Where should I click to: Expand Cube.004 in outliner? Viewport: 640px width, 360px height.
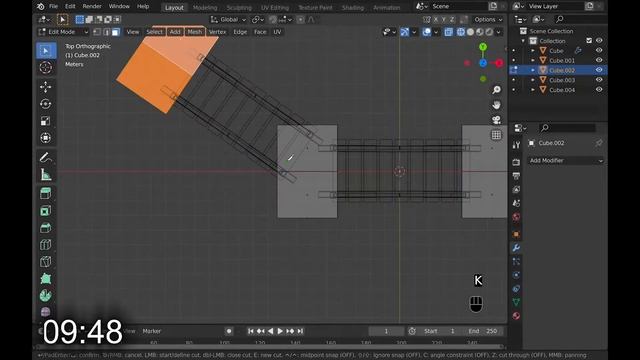533,90
